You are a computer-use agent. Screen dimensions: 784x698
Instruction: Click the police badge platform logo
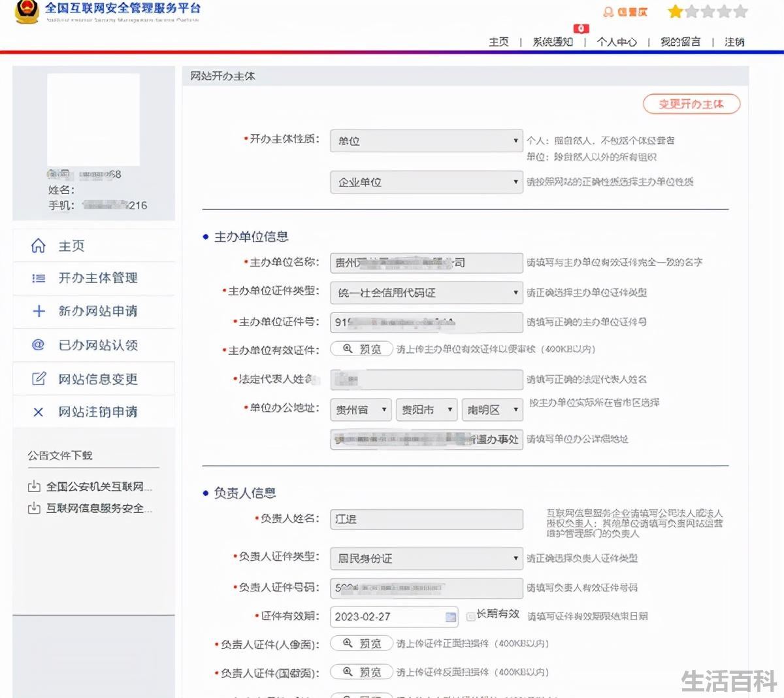pos(26,11)
